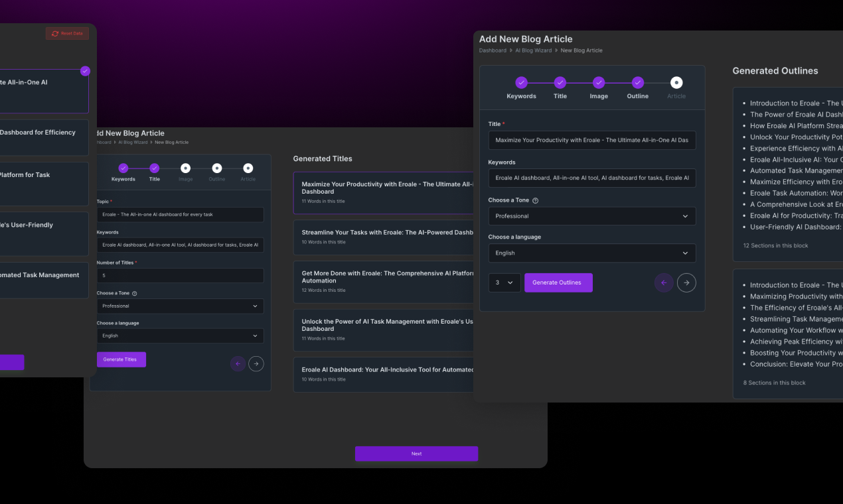Click the outline item starting 'A Comprehensive Look at'
This screenshot has width=843, height=504.
click(x=797, y=205)
